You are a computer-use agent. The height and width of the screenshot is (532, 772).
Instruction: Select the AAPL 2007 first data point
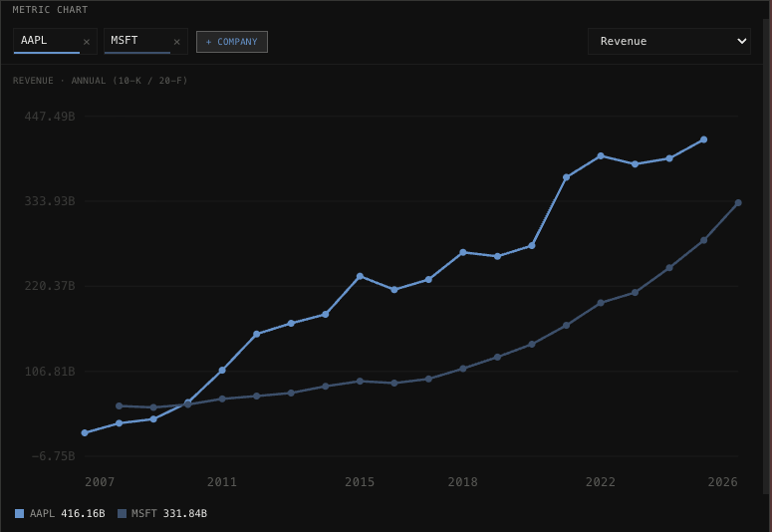tap(85, 433)
